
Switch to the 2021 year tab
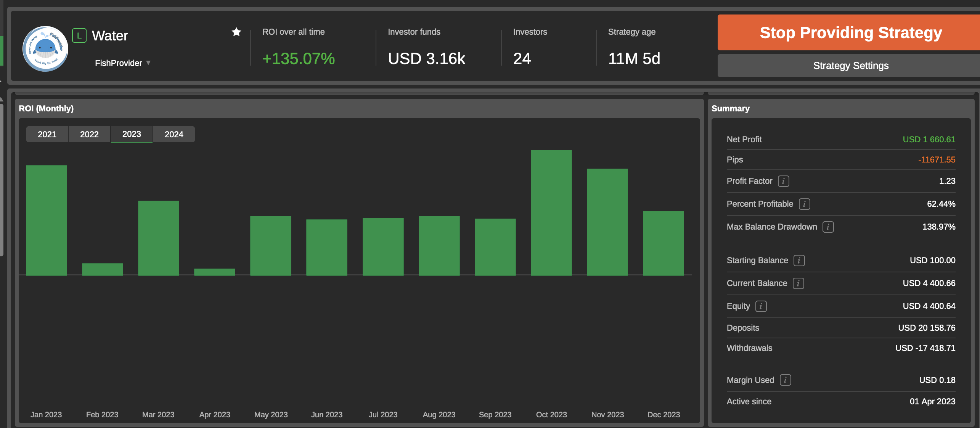click(x=47, y=134)
